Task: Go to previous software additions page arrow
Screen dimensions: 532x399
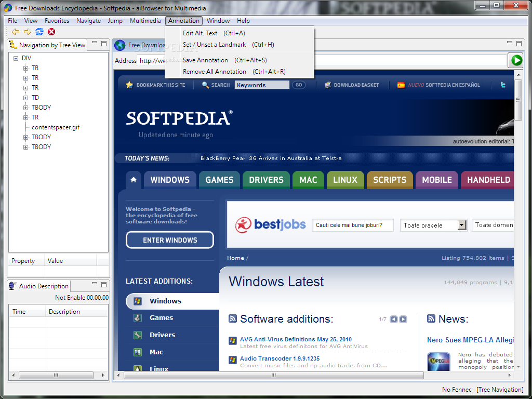Action: pos(393,319)
